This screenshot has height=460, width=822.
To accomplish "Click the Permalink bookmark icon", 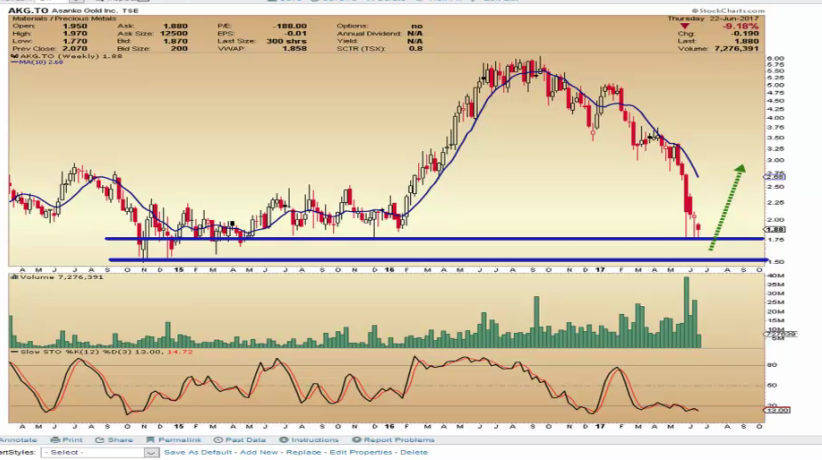I will [x=150, y=440].
